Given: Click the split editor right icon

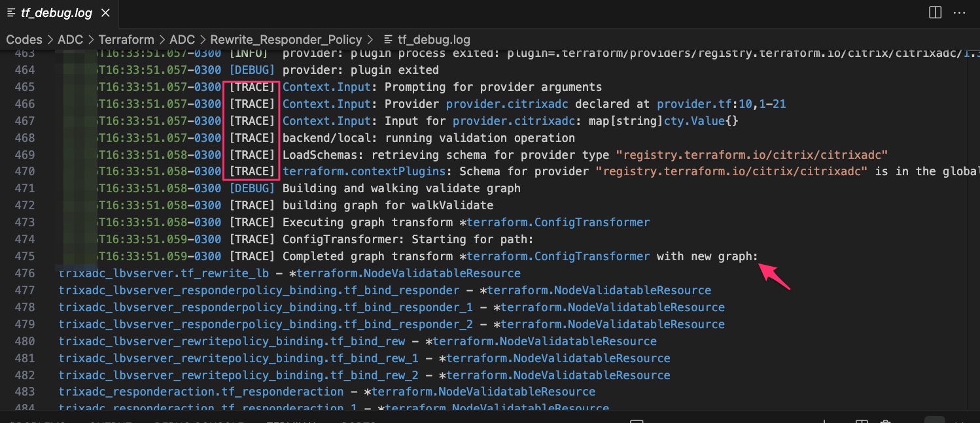Looking at the screenshot, I should [935, 12].
